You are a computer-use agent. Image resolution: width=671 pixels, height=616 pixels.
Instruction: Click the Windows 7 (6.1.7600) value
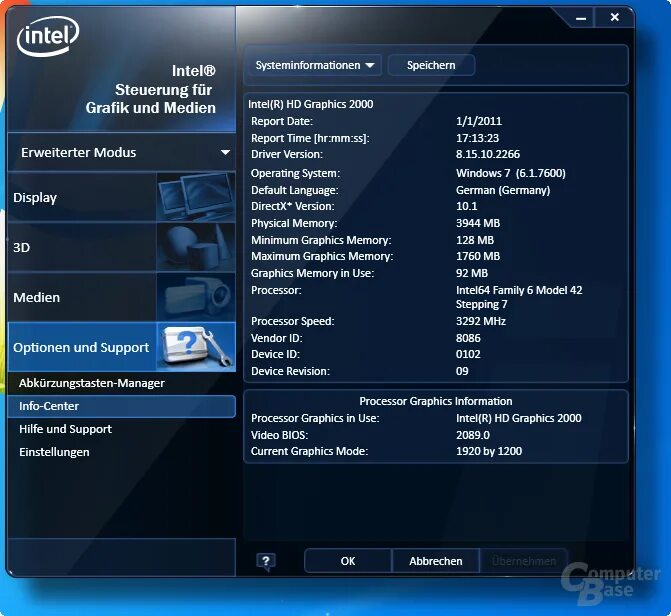[511, 173]
